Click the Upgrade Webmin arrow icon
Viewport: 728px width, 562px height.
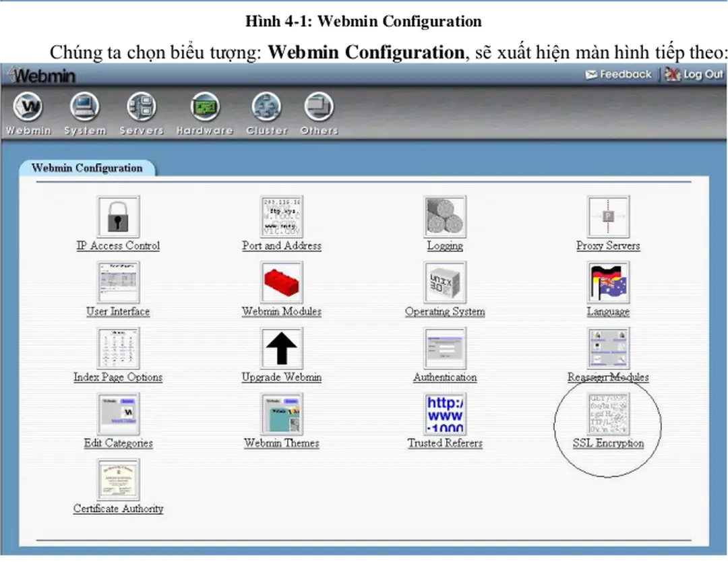(x=282, y=348)
